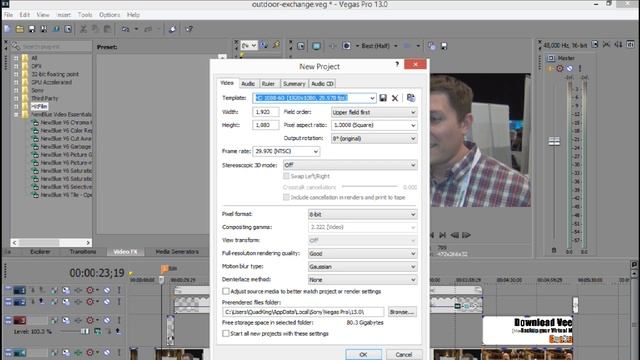Click the dialog's question mark help icon
The height and width of the screenshot is (360, 640).
pyautogui.click(x=397, y=64)
